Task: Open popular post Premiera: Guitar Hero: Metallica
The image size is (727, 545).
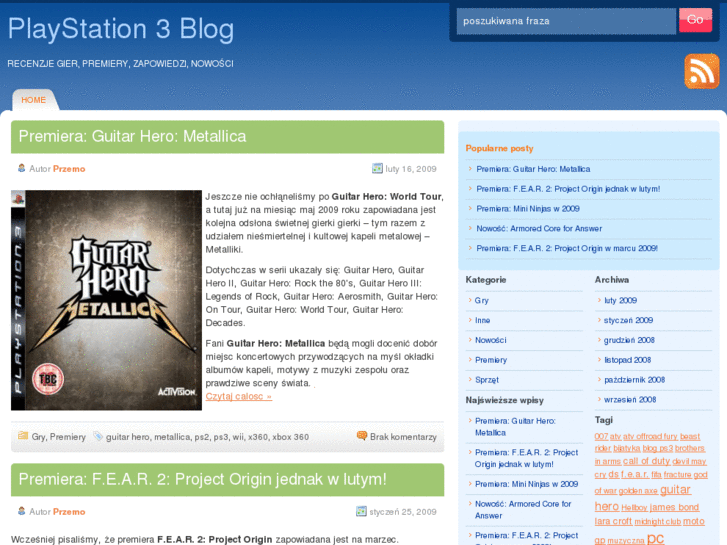Action: (533, 169)
